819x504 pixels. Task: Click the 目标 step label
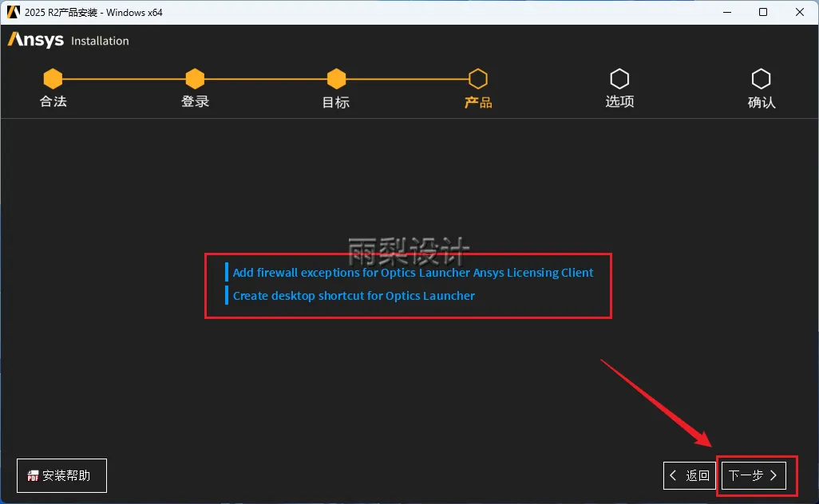click(336, 102)
